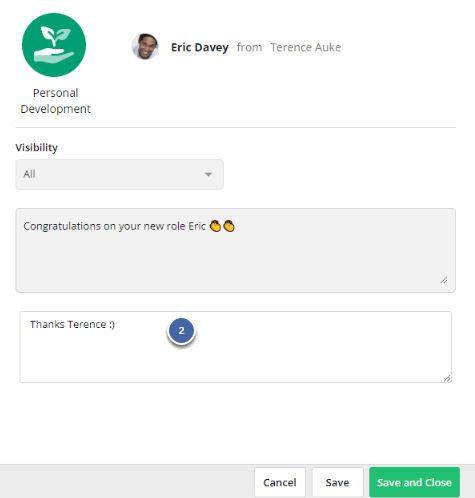475x498 pixels.
Task: Click the resize grip on the reply box
Action: coord(447,378)
